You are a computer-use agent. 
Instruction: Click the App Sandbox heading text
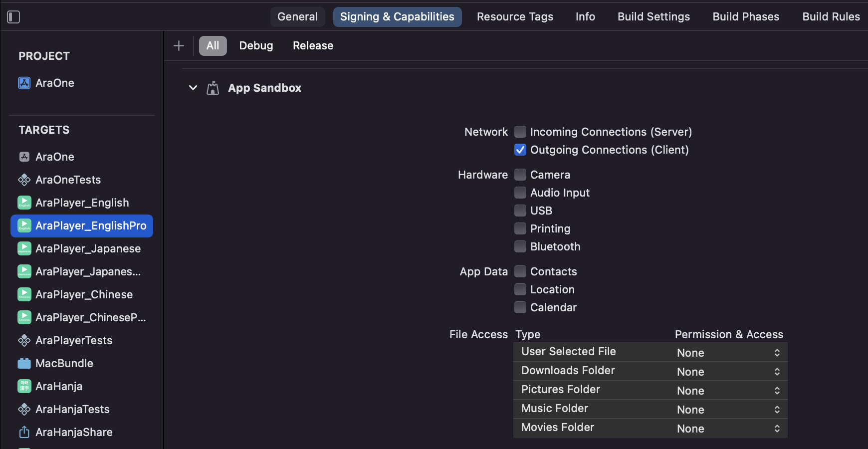(x=264, y=88)
